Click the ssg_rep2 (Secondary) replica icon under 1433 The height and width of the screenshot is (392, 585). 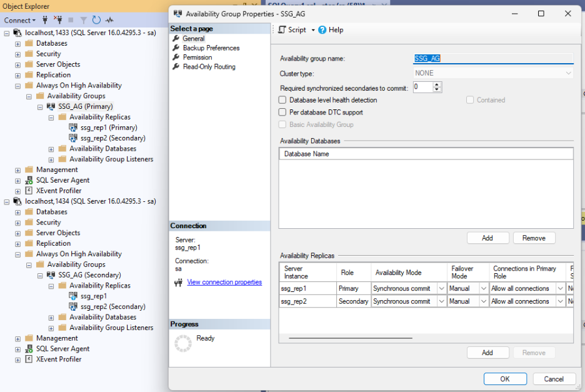[x=73, y=138]
